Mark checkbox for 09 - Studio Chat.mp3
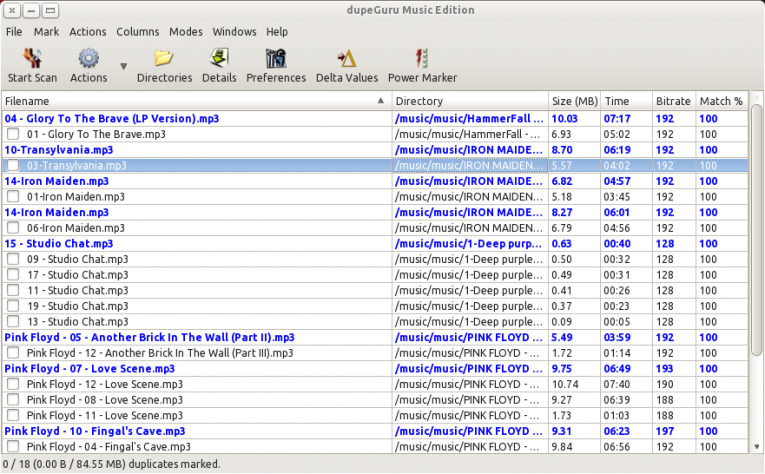Image resolution: width=765 pixels, height=474 pixels. click(x=13, y=259)
